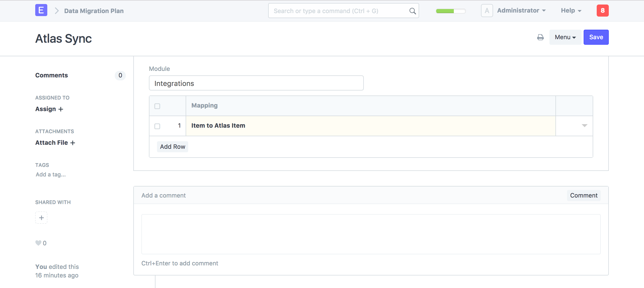Focus the Module input field

click(256, 83)
